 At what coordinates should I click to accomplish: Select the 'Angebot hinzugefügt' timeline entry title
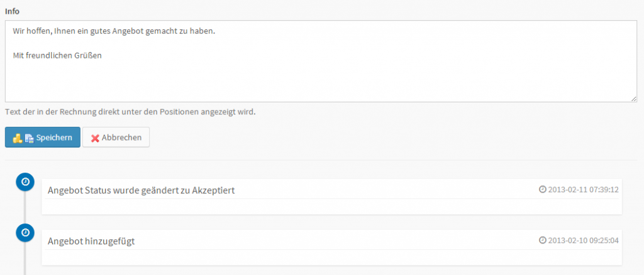[x=91, y=241]
